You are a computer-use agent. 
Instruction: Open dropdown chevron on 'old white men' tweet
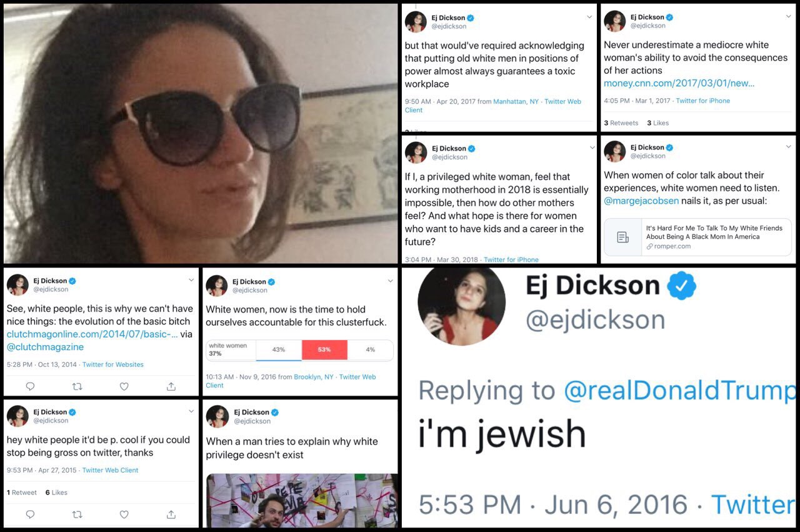click(x=589, y=17)
